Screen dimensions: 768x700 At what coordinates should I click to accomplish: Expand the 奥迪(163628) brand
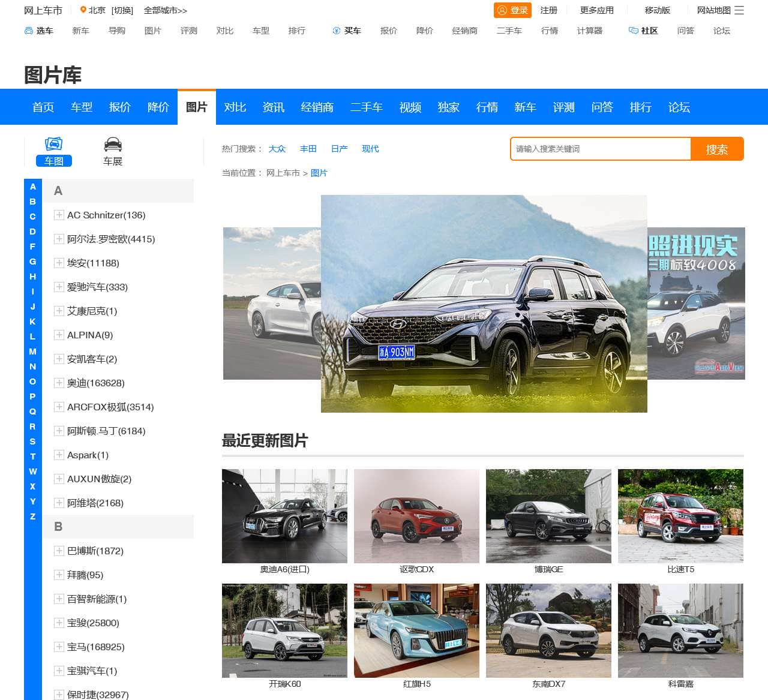pyautogui.click(x=59, y=383)
